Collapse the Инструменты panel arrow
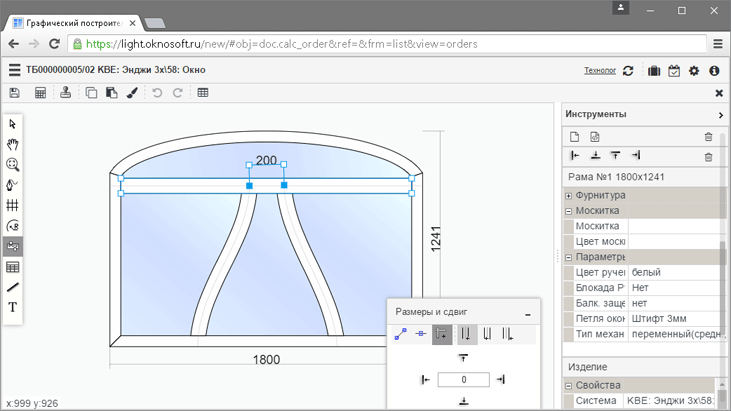731x411 pixels. (x=721, y=115)
